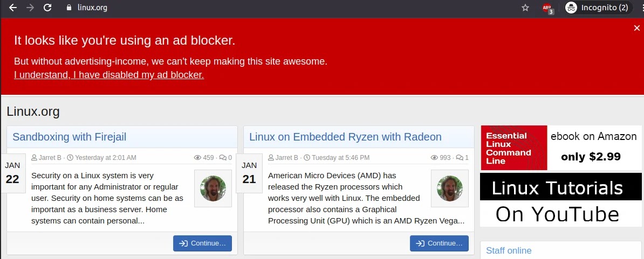This screenshot has width=644, height=259.
Task: Click author Jarret B on Firejail article
Action: pos(51,157)
